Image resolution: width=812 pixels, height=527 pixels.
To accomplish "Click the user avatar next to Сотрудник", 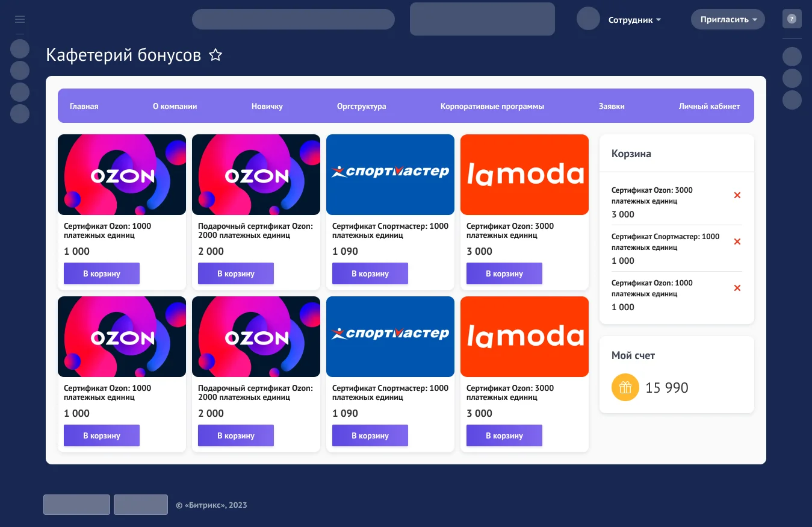I will pos(589,18).
